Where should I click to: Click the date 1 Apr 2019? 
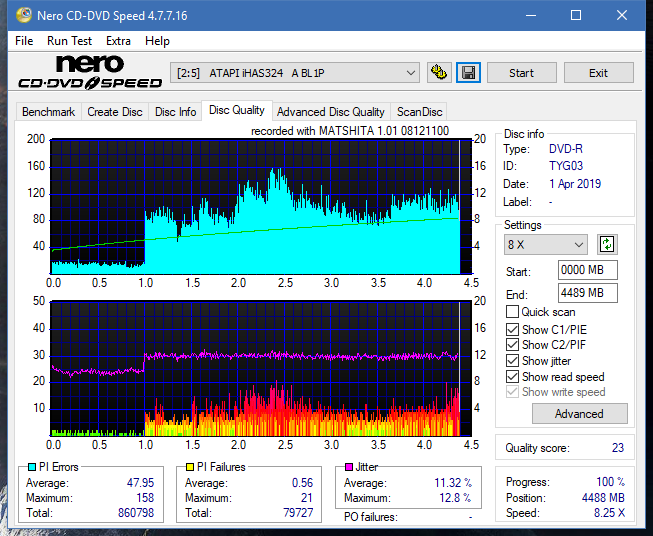[575, 184]
